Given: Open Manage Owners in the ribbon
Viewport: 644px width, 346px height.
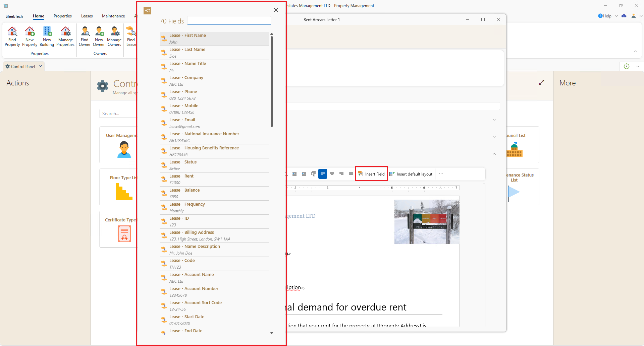Looking at the screenshot, I should pyautogui.click(x=114, y=37).
